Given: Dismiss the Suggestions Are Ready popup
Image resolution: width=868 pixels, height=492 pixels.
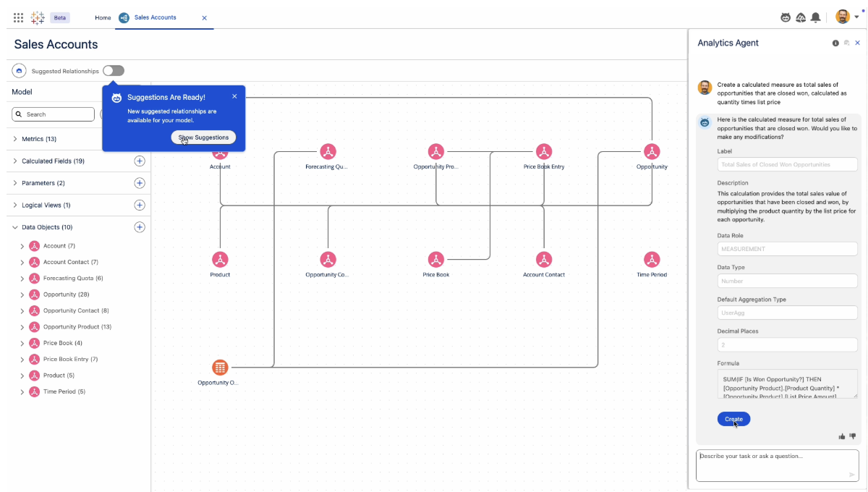Looking at the screenshot, I should (234, 96).
